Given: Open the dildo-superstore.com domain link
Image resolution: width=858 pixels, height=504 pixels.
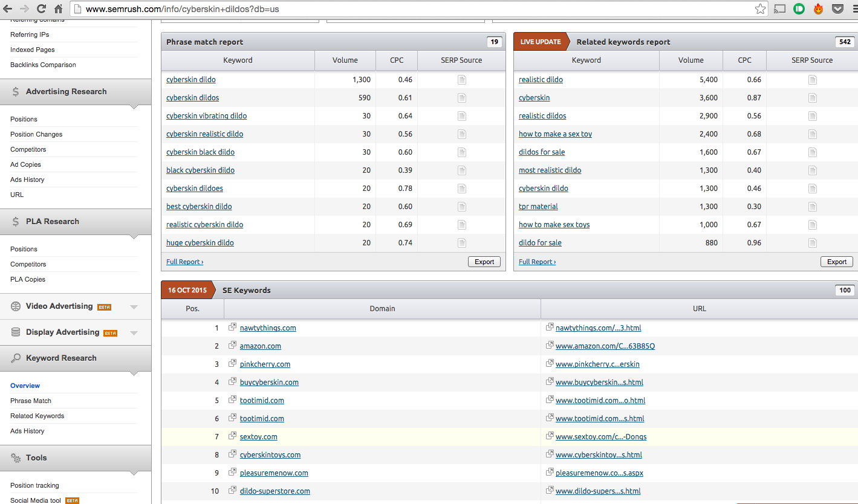Looking at the screenshot, I should click(275, 491).
